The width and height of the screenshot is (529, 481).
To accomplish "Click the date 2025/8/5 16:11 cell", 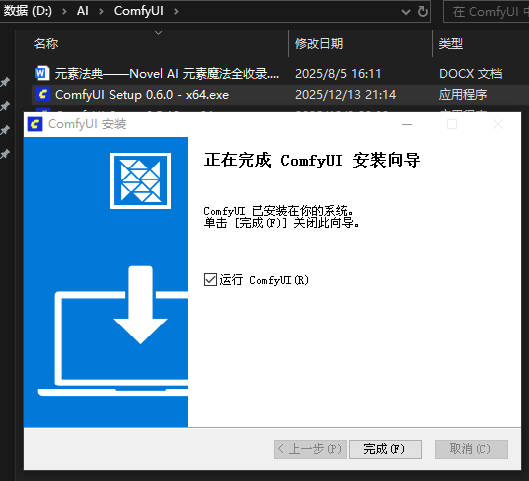I will pos(338,74).
